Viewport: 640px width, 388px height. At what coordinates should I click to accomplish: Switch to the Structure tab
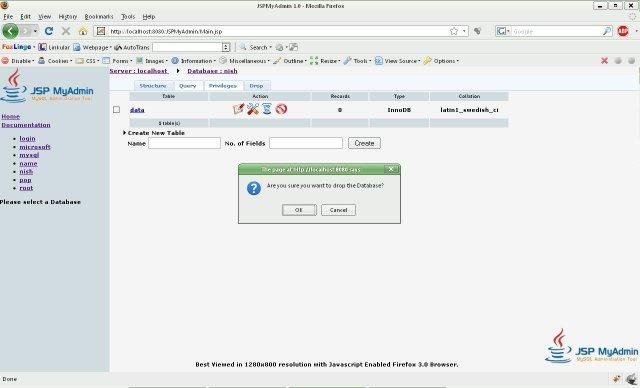pos(153,86)
